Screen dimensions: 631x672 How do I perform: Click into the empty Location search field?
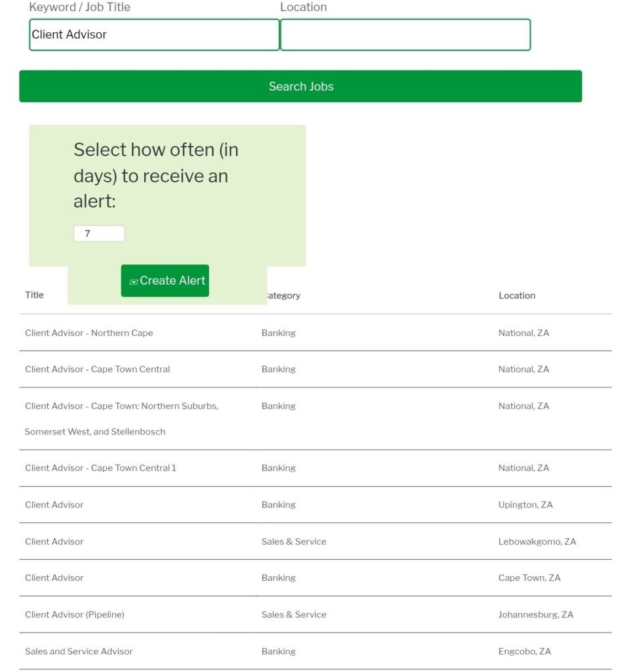[405, 35]
